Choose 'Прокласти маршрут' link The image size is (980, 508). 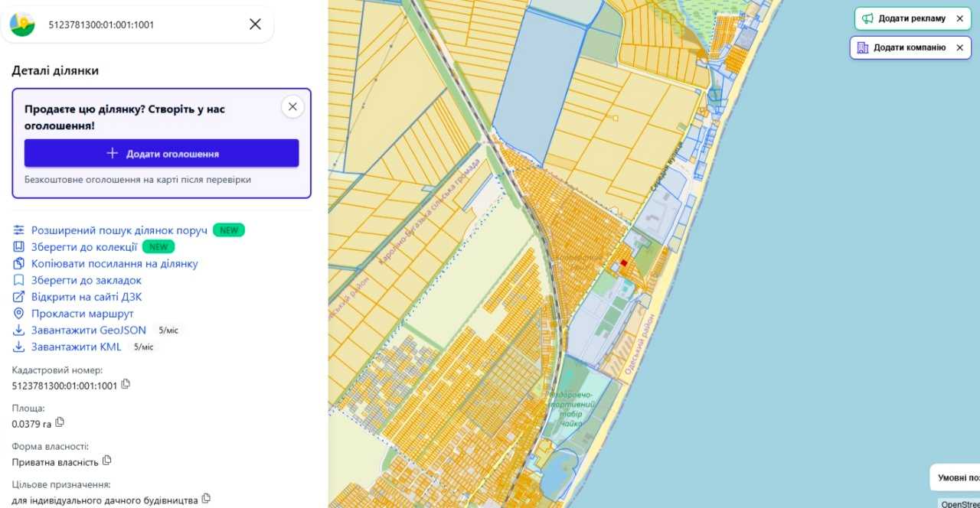click(83, 314)
